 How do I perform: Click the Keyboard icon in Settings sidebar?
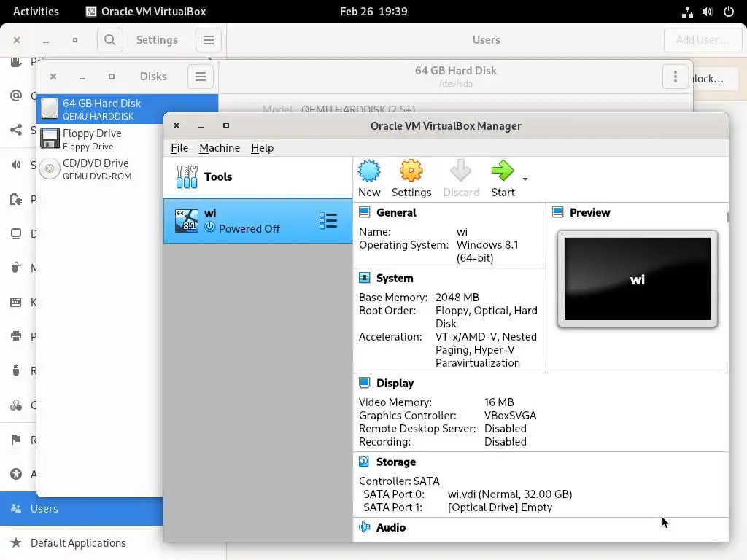(x=16, y=302)
